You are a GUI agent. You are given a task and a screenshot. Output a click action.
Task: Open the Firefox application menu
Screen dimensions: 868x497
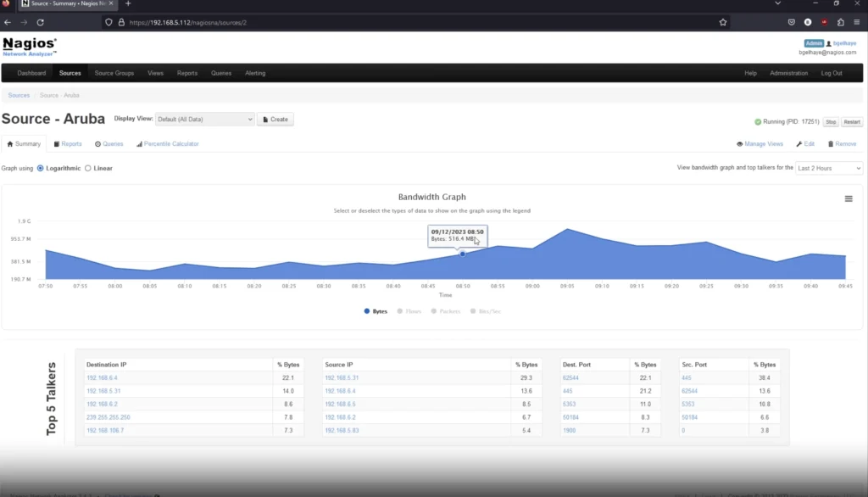[858, 23]
